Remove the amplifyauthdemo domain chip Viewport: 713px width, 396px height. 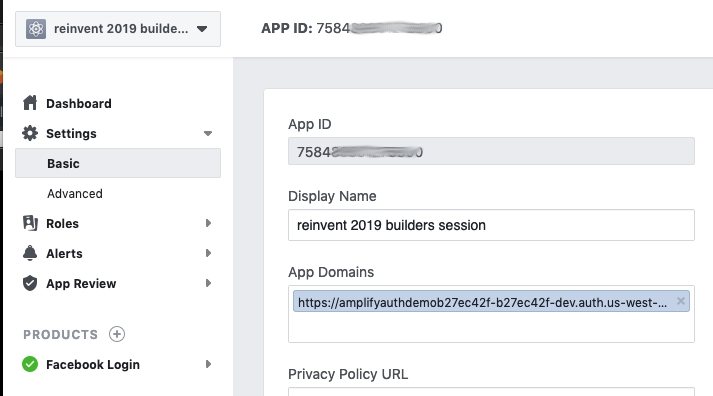[x=681, y=301]
